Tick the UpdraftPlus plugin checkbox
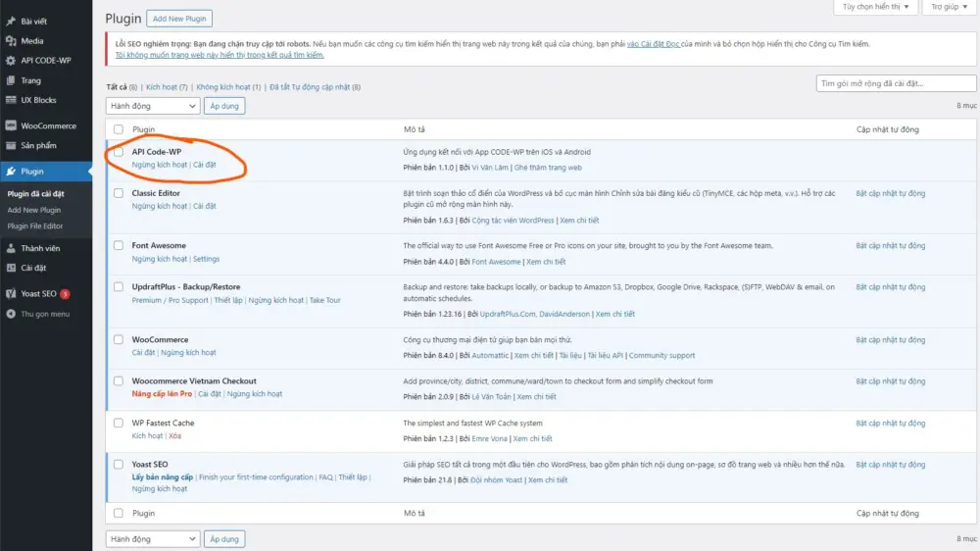Viewport: 980px width, 551px height. point(119,287)
